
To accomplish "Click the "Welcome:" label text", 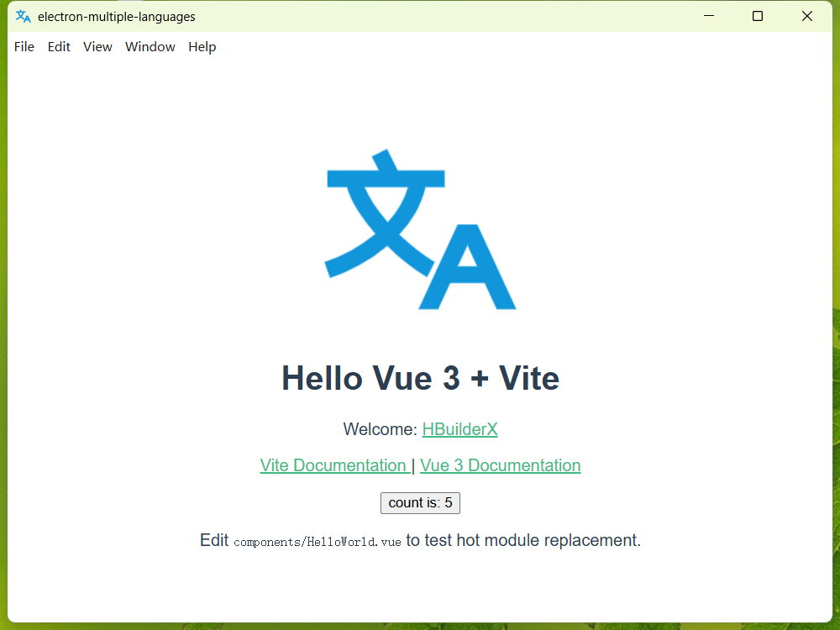I will tap(381, 429).
